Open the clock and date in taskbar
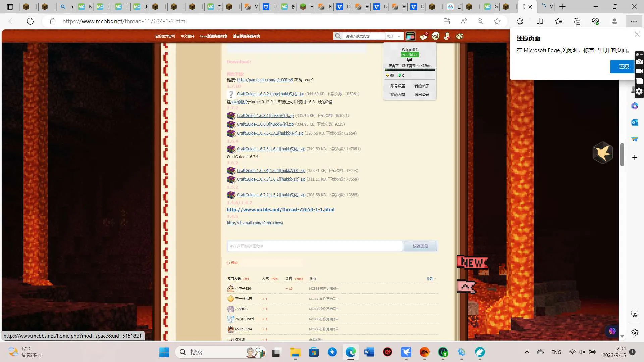The height and width of the screenshot is (362, 644). click(614, 352)
